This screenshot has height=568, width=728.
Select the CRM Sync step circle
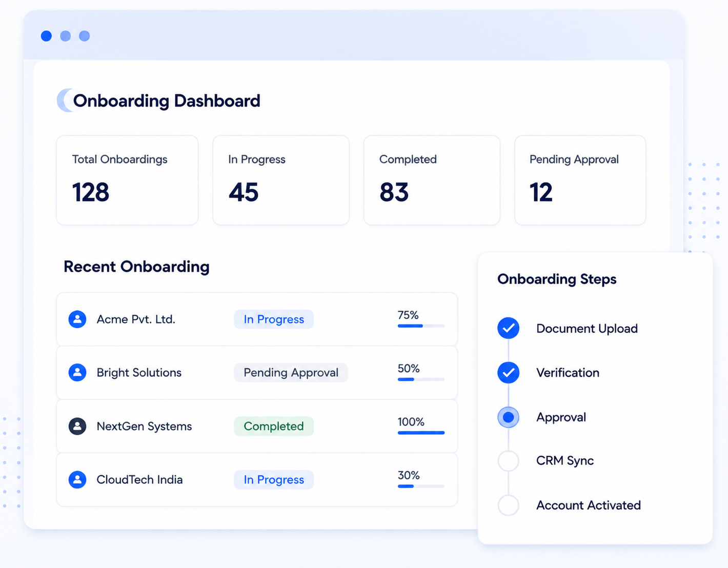pos(509,460)
